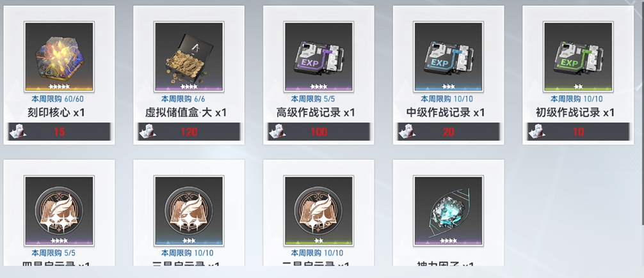This screenshot has width=644, height=278.
Task: Click the currency icon beside the 15 price
Action: 18,131
